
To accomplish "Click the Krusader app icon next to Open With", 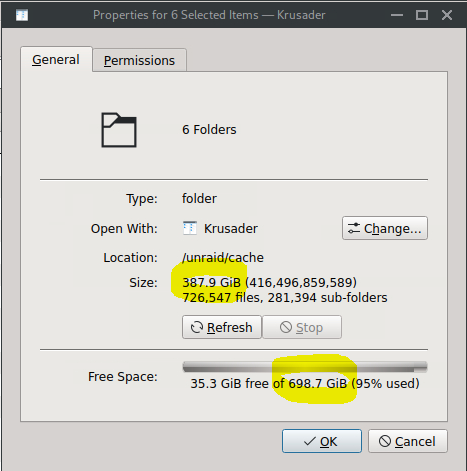I will 190,228.
